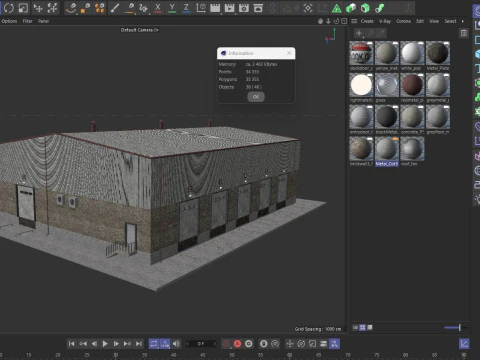Toggle loop playback mode
This screenshot has height=360, width=480.
click(154, 344)
